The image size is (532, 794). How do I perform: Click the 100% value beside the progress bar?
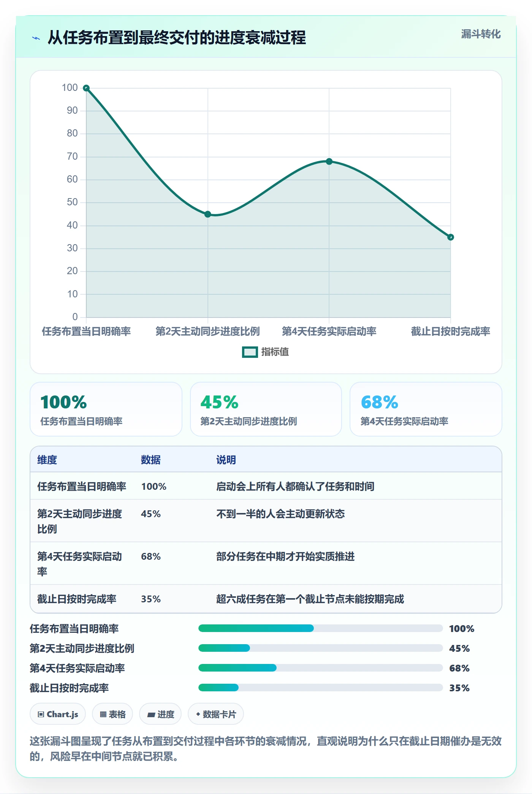click(462, 629)
